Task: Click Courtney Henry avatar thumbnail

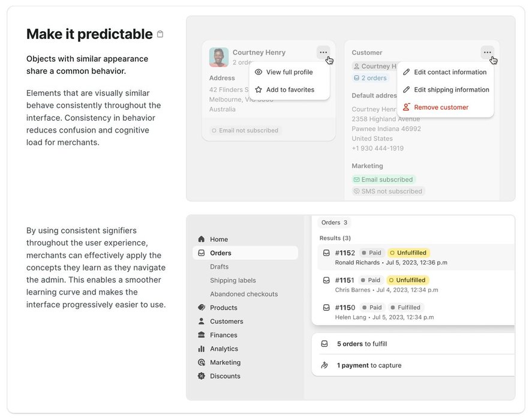Action: (x=218, y=57)
